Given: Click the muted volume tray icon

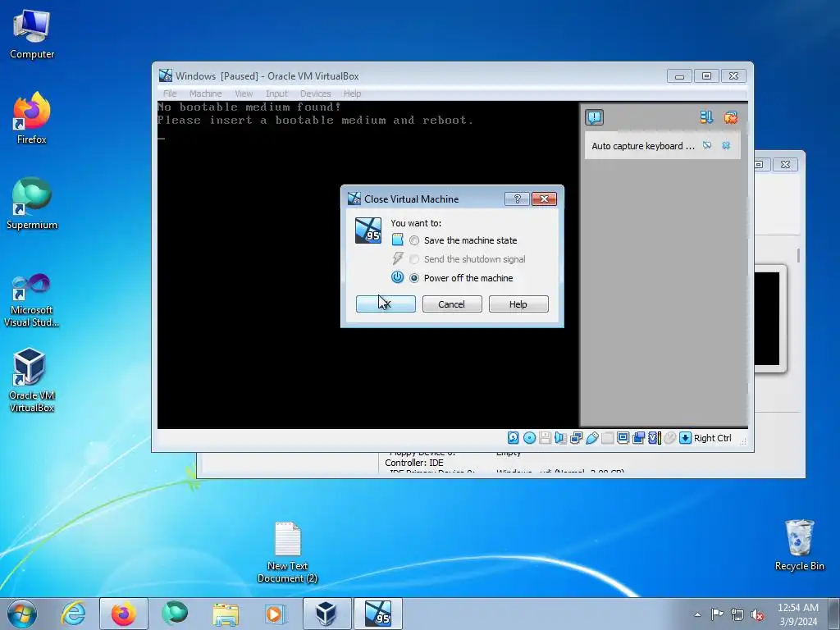Looking at the screenshot, I should [x=757, y=614].
